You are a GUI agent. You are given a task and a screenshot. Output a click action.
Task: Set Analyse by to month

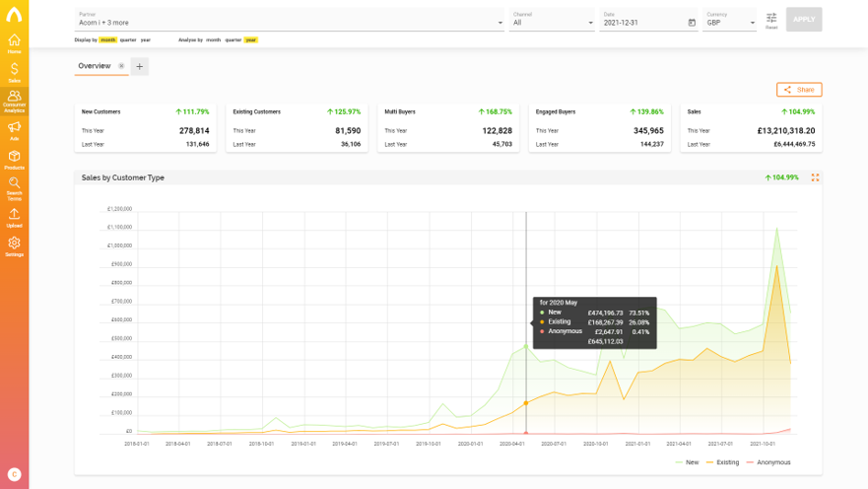[212, 39]
